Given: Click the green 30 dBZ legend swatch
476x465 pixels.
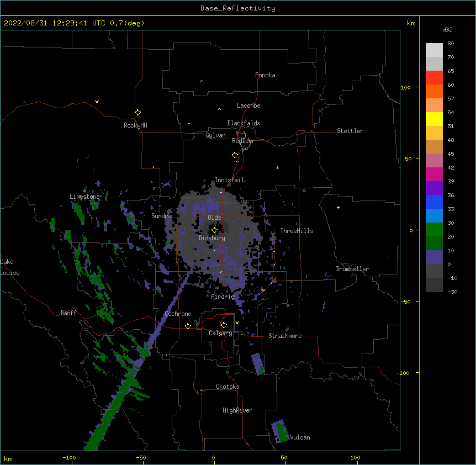Looking at the screenshot, I should (434, 230).
